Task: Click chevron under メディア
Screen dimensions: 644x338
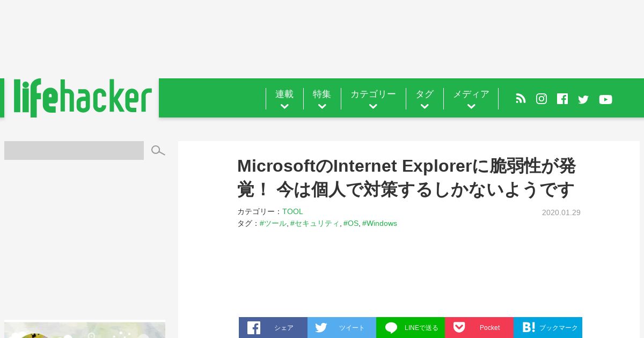Action: point(471,107)
